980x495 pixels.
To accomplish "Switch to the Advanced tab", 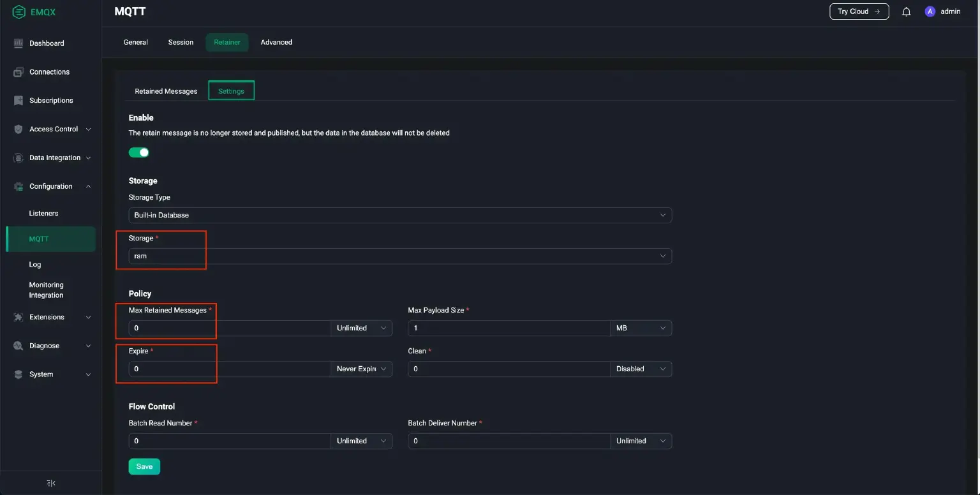I will pos(276,42).
